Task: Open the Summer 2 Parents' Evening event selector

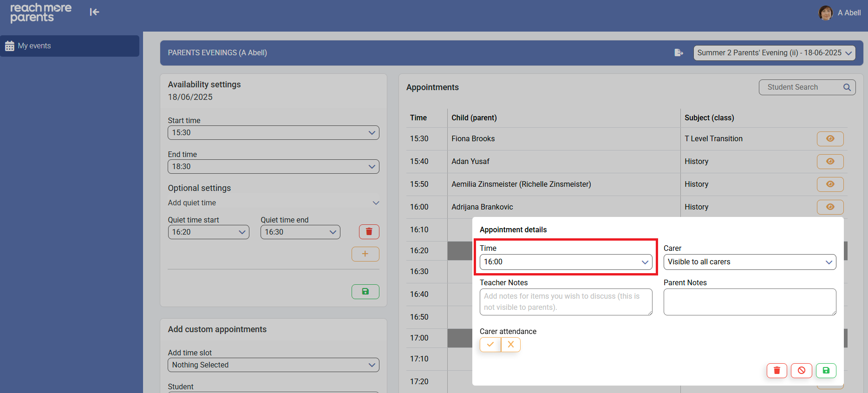Action: (x=774, y=53)
